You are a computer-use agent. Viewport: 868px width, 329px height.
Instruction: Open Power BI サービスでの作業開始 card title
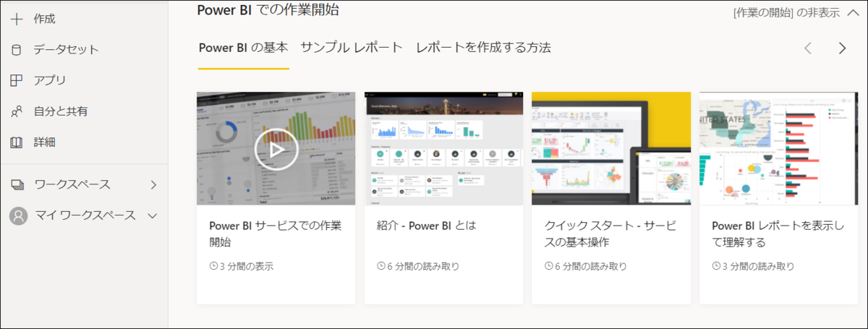(275, 233)
